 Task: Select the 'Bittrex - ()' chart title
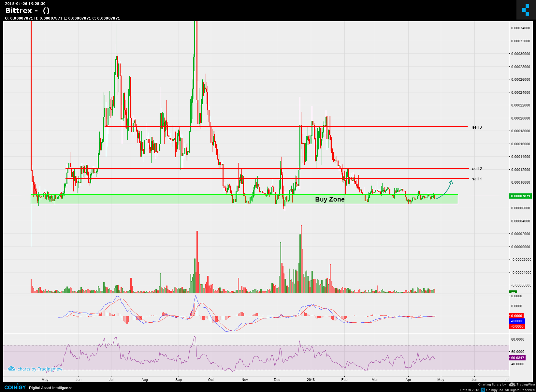pyautogui.click(x=27, y=10)
